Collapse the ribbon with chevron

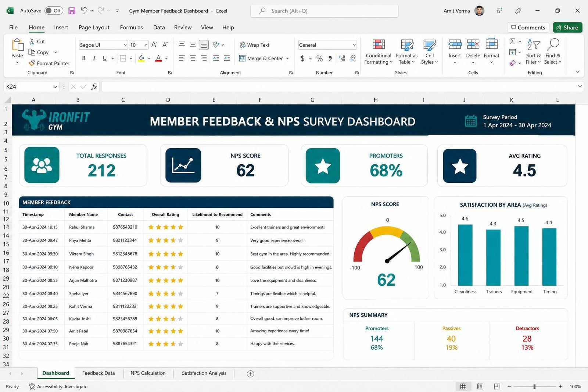click(x=578, y=72)
